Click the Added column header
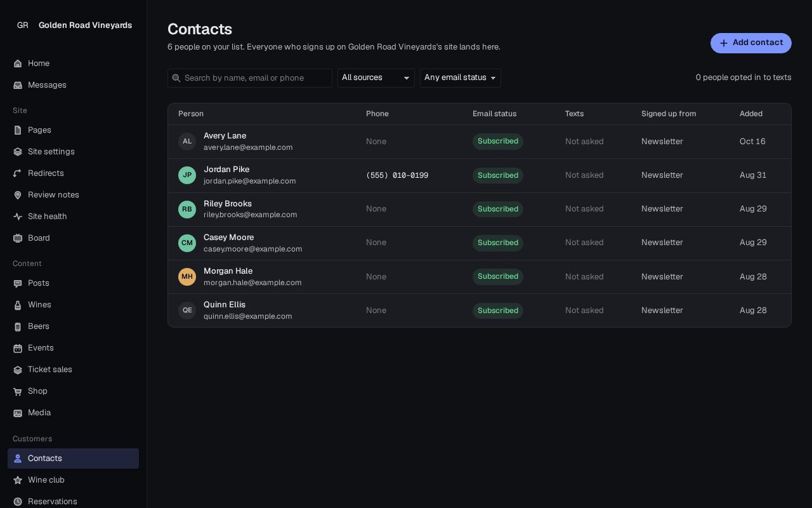This screenshot has width=812, height=508. tap(751, 114)
